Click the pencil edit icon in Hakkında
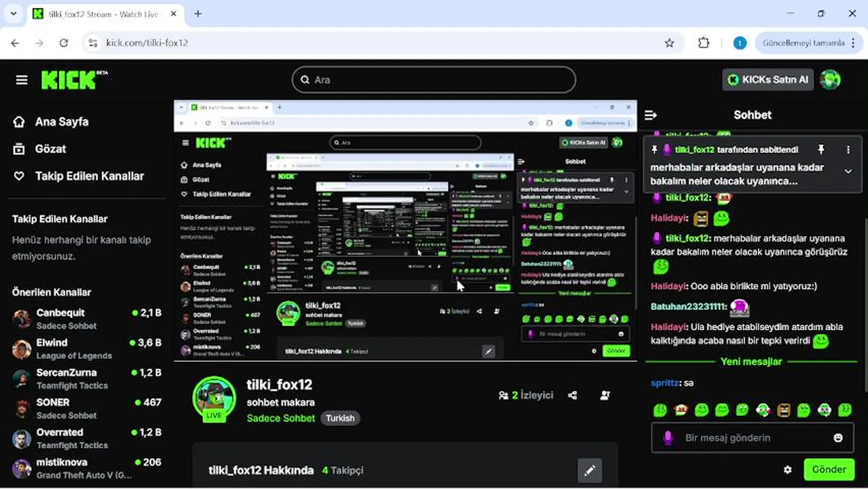Image resolution: width=868 pixels, height=489 pixels. click(590, 470)
